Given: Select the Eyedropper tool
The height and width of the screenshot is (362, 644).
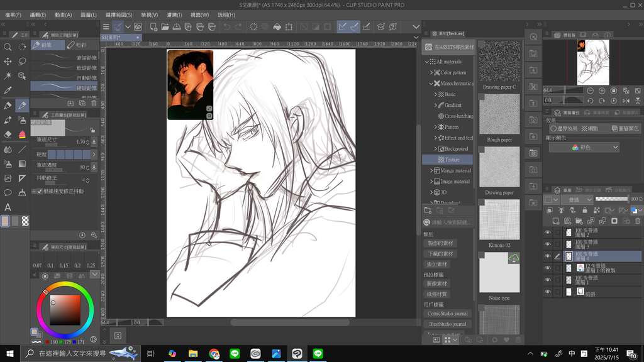Looking at the screenshot, I should 8,90.
